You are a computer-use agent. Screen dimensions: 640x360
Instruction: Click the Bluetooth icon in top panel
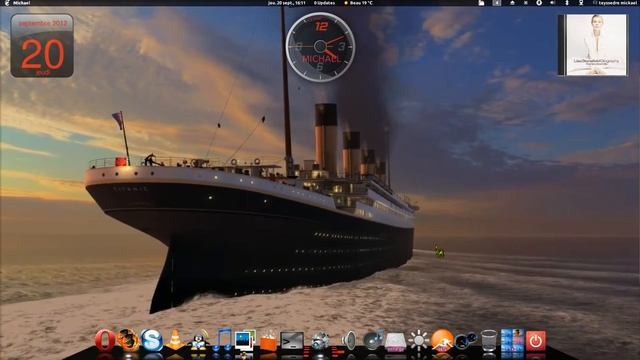pos(567,3)
